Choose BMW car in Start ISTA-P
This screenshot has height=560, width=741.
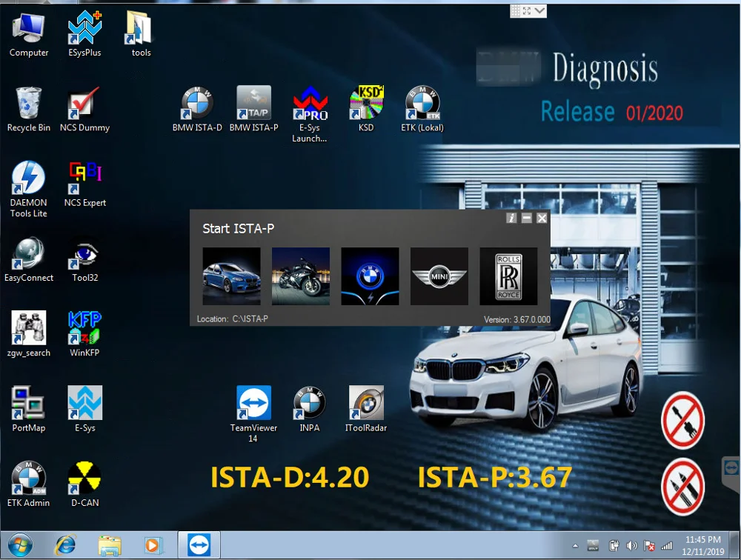[x=231, y=276]
